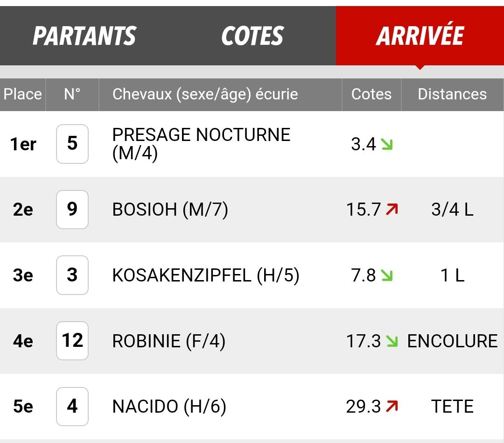Viewport: 504px width, 443px height.
Task: Click the ROBINIE (F/4) horse name
Action: click(x=169, y=341)
